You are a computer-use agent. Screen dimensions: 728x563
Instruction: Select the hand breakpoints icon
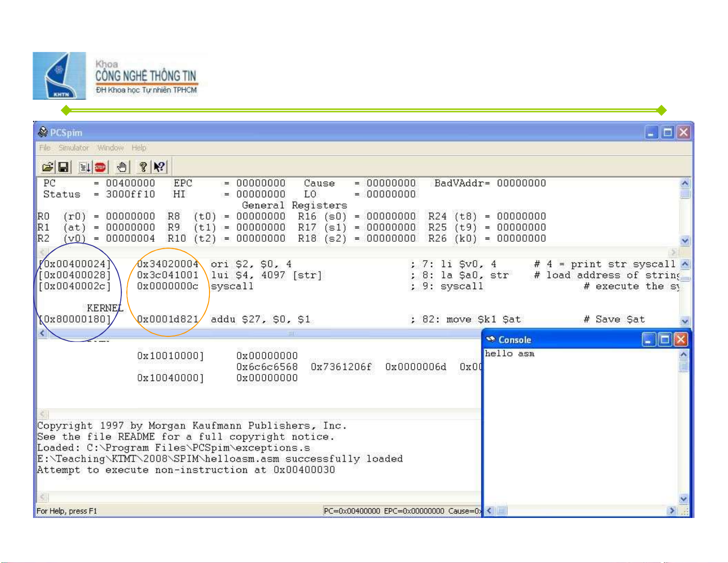[x=122, y=167]
